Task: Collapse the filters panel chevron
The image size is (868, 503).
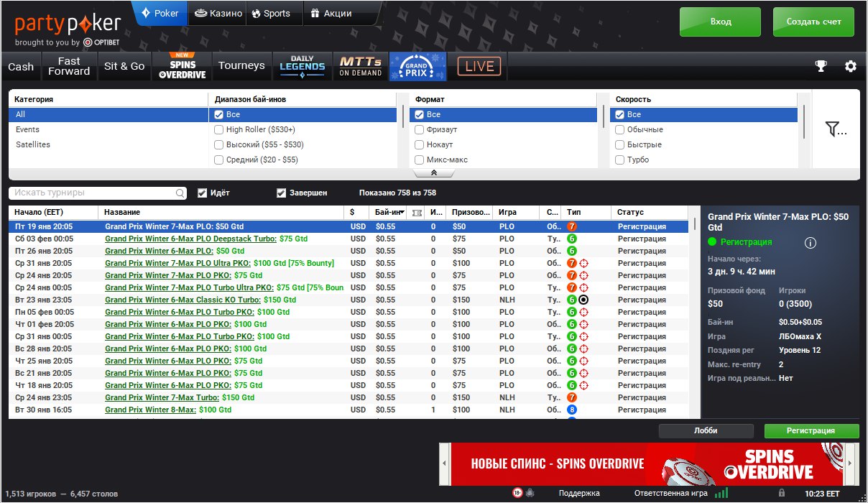Action: coord(433,173)
